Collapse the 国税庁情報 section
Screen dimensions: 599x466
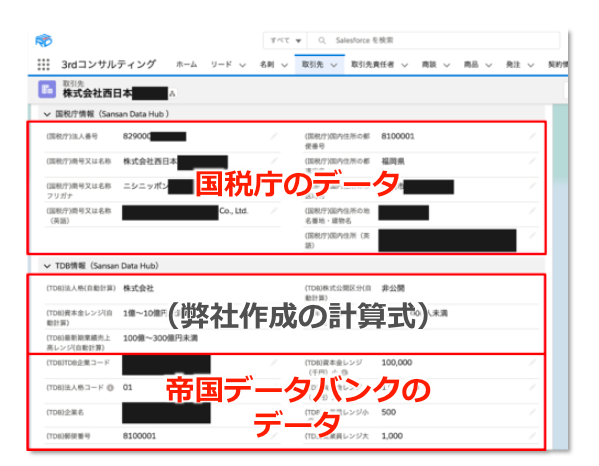[47, 114]
